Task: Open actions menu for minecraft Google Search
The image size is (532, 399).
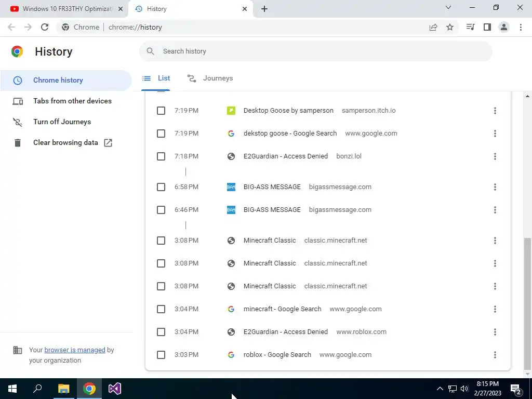Action: coord(495,309)
